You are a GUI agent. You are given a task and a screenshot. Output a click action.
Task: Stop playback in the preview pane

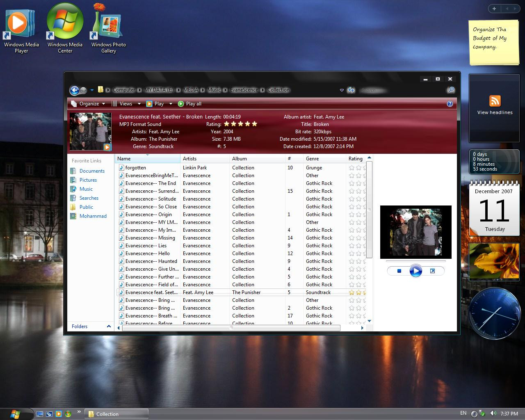[x=399, y=271]
